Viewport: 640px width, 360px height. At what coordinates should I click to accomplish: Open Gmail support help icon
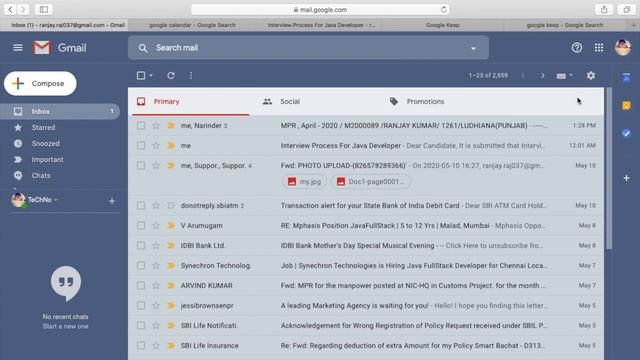tap(576, 48)
